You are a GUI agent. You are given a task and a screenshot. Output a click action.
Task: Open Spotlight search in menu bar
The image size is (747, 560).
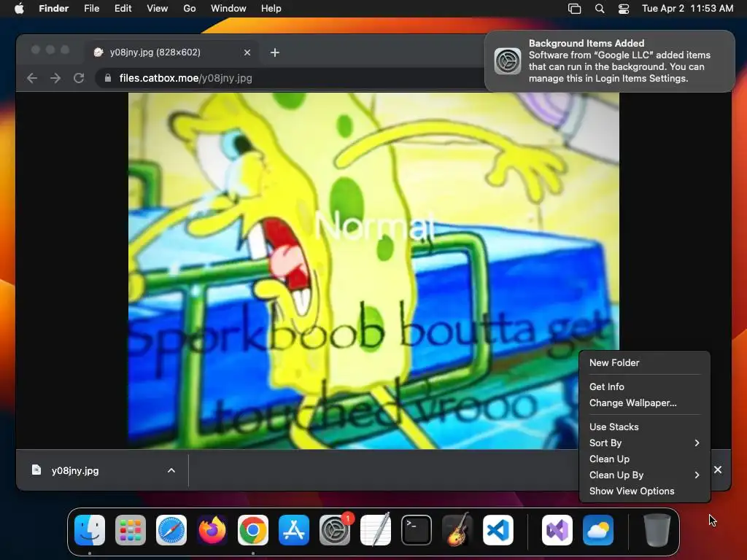tap(600, 9)
